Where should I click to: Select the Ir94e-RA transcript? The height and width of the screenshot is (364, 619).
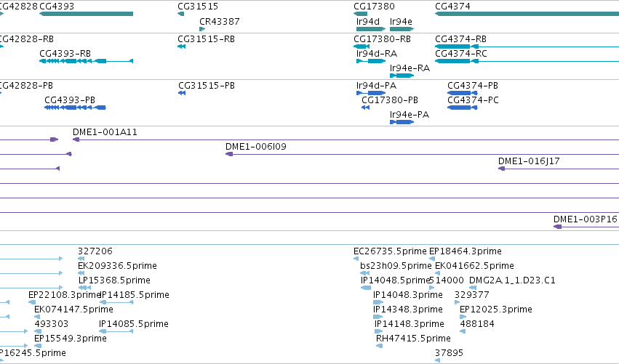(x=402, y=76)
